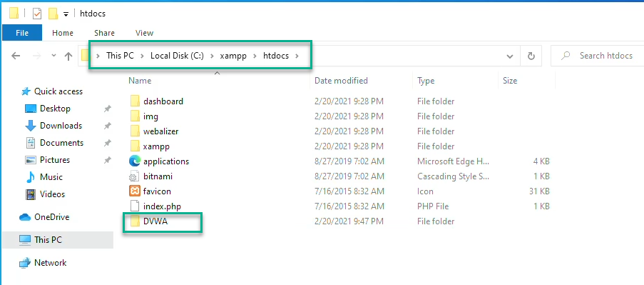Open the Recent locations dropdown arrow
This screenshot has height=285, width=644.
coord(53,56)
